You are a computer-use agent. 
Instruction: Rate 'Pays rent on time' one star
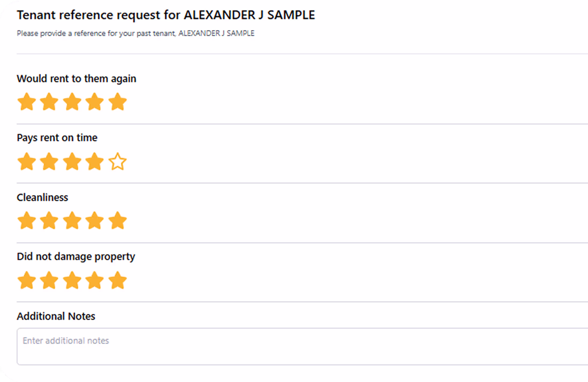click(27, 162)
